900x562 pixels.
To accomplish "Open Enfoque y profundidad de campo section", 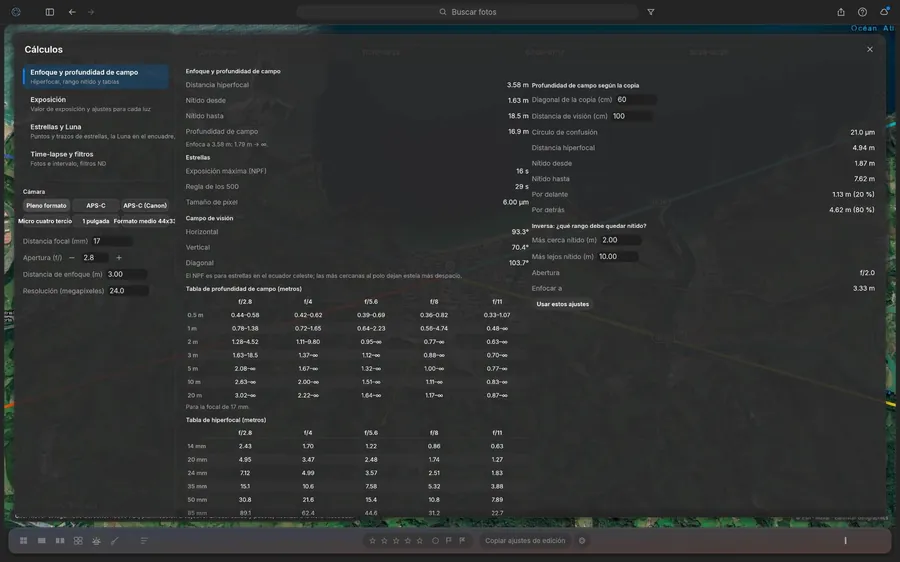I will [x=96, y=76].
